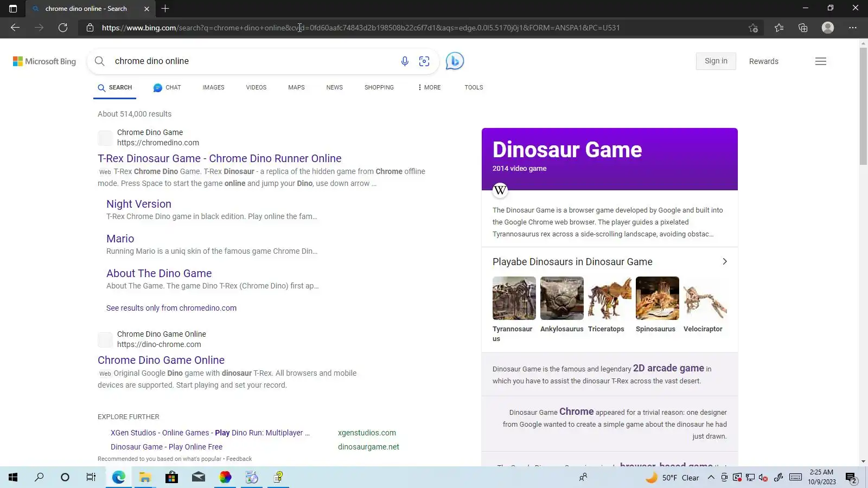Image resolution: width=868 pixels, height=488 pixels.
Task: Open the Mail app from taskbar
Action: (199, 477)
